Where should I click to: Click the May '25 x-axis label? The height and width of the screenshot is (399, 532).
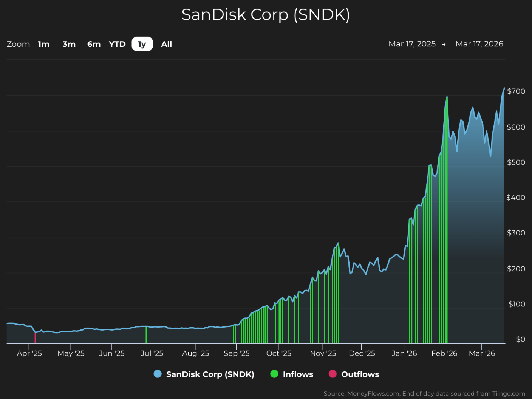point(71,353)
